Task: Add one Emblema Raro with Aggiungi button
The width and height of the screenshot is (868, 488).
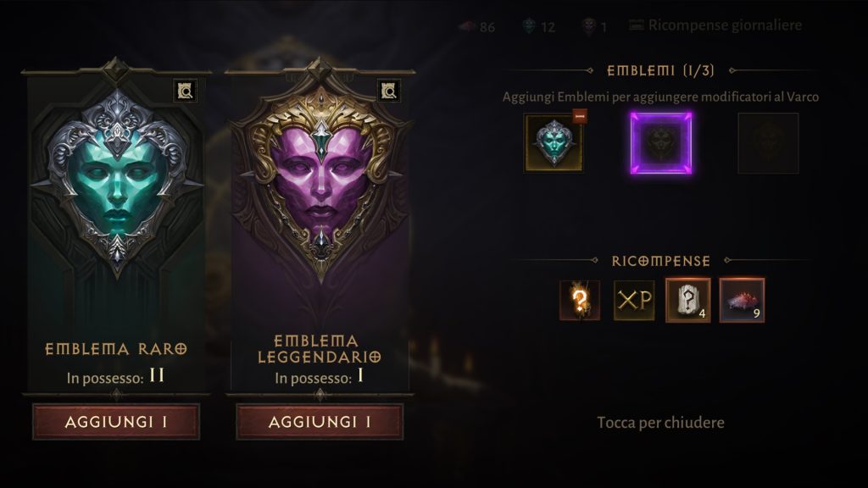Action: pos(115,422)
